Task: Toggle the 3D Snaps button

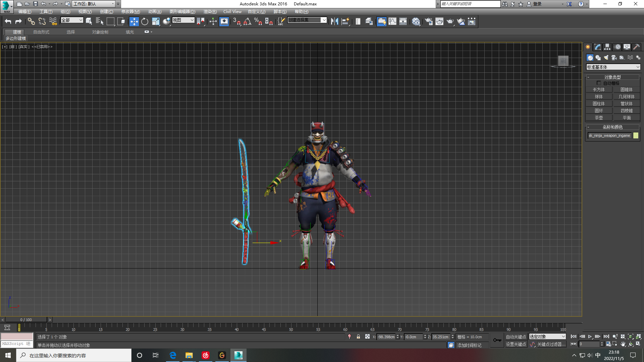Action: point(237,21)
